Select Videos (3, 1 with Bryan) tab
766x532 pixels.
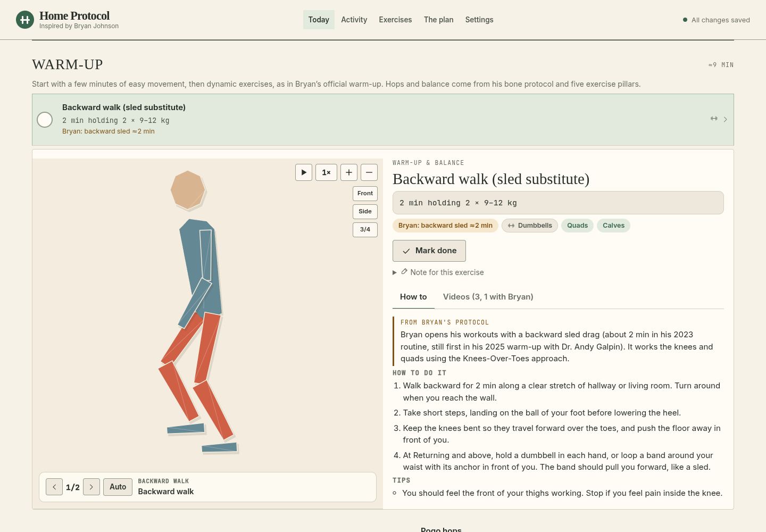488,297
